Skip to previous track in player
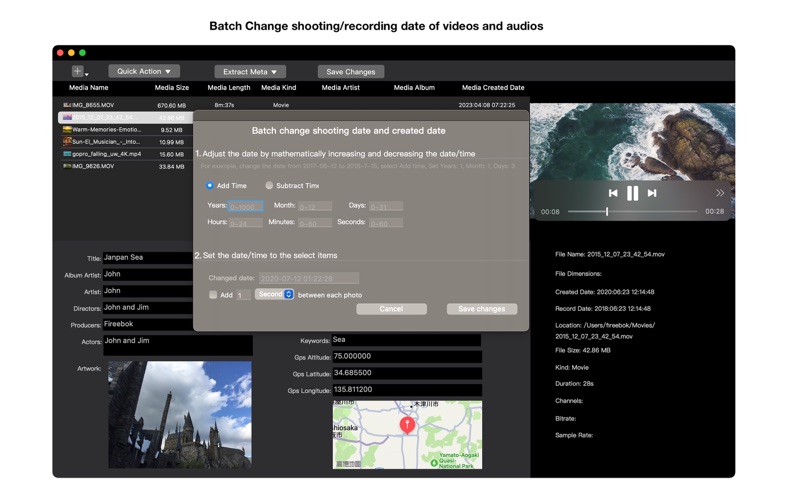Image resolution: width=800 pixels, height=500 pixels. 613,193
